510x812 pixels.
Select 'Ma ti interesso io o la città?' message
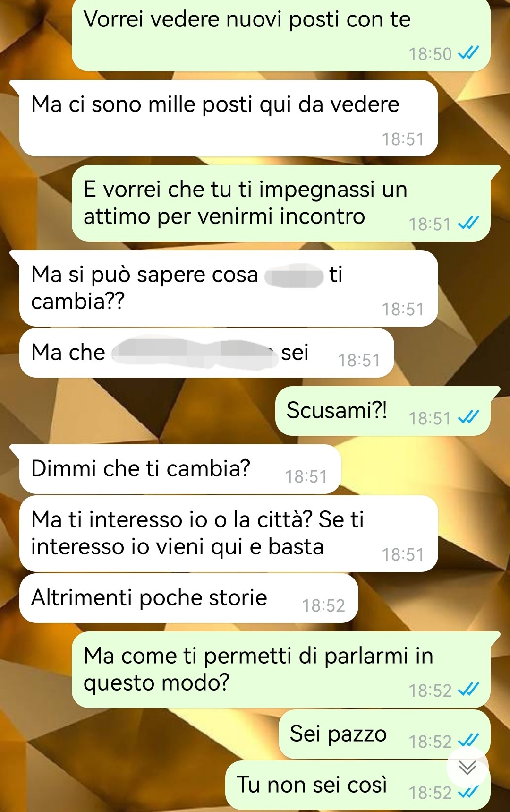tap(229, 534)
